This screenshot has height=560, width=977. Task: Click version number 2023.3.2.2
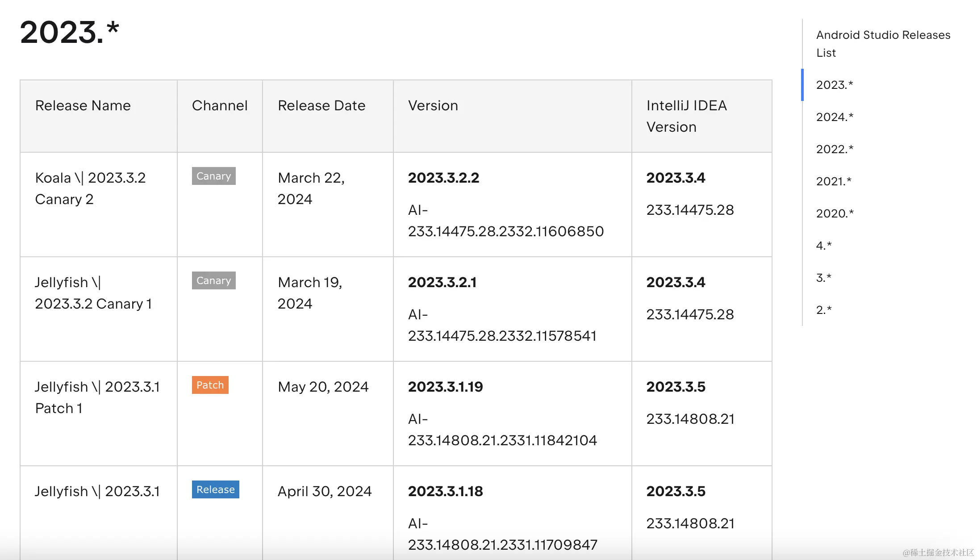(x=443, y=178)
